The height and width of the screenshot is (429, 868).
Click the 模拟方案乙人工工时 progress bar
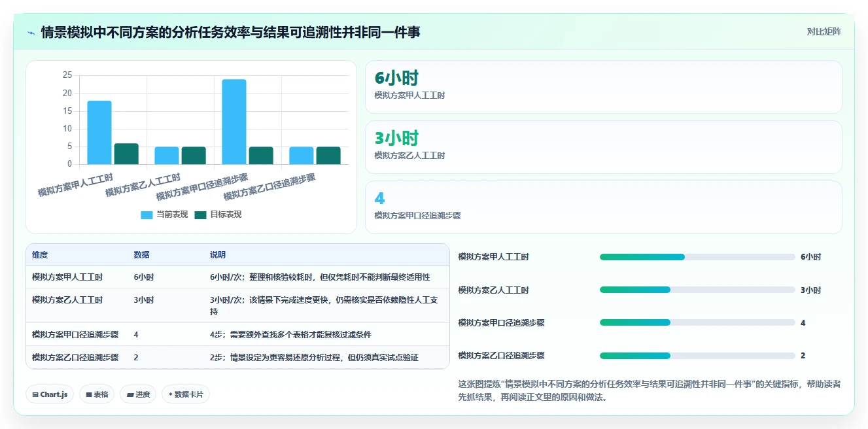(697, 290)
